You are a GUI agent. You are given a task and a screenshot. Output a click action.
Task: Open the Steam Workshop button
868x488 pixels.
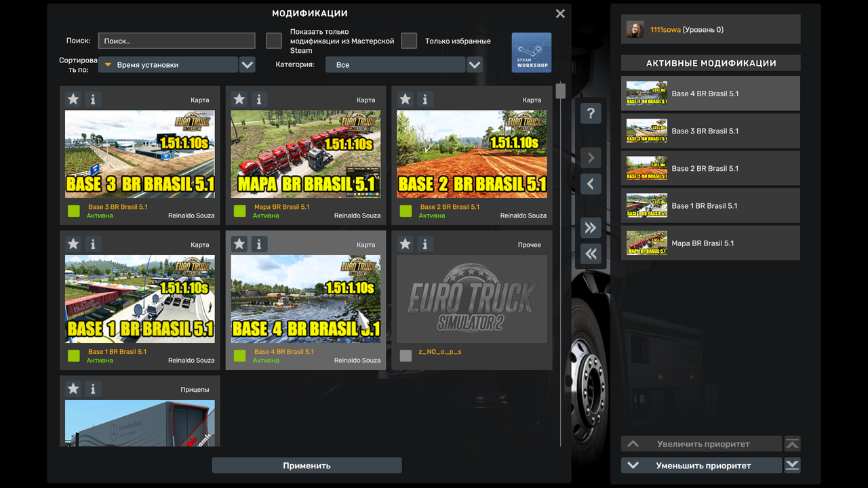[x=532, y=52]
